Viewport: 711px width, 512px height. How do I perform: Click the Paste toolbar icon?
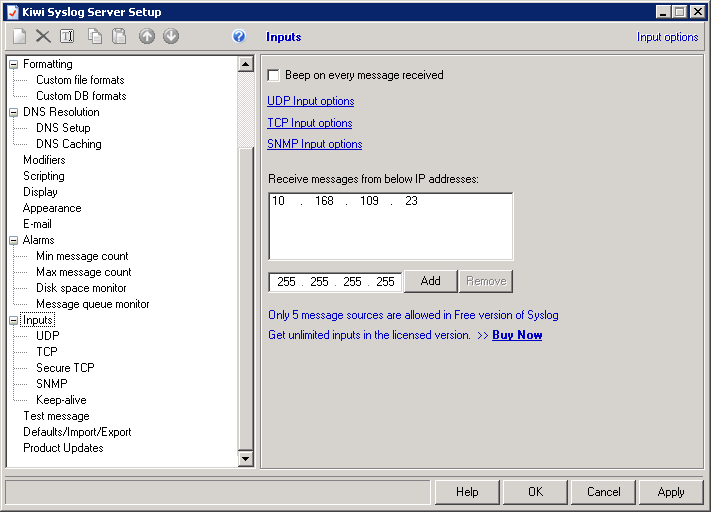point(119,36)
